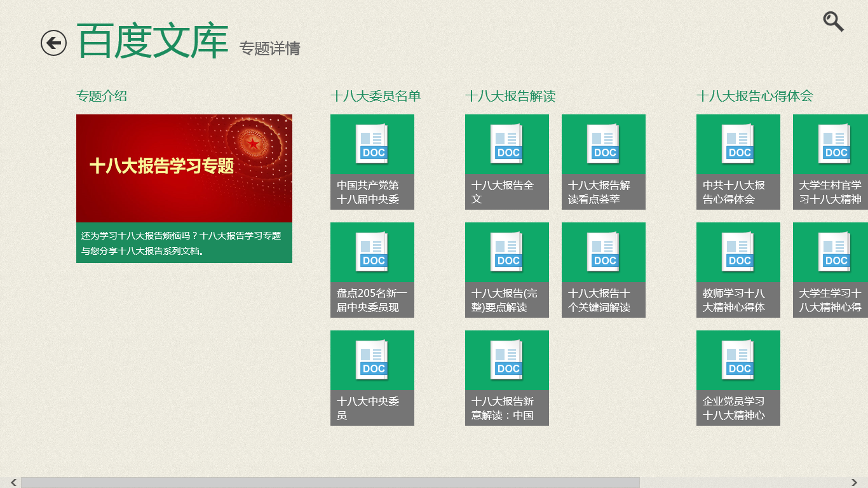Screen dimensions: 868x488
Task: Click caption text 企业党员学习十八大精神心
Action: (x=734, y=408)
